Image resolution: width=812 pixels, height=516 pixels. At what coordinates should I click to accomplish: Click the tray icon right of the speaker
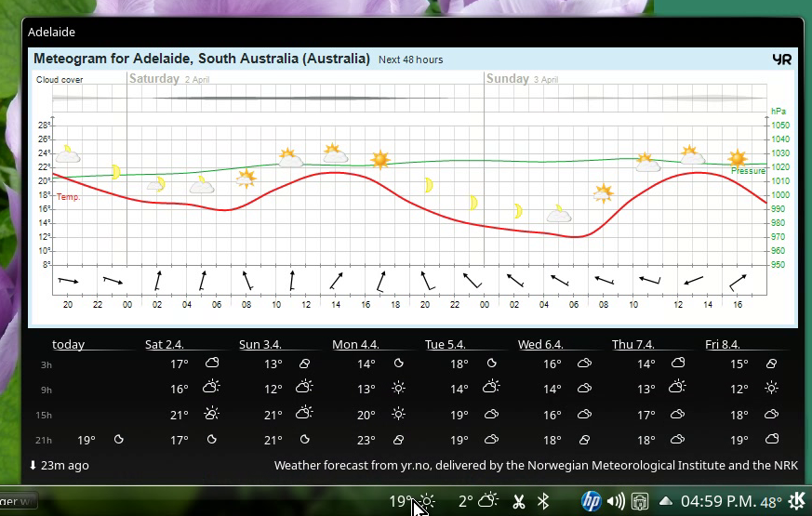pyautogui.click(x=640, y=502)
